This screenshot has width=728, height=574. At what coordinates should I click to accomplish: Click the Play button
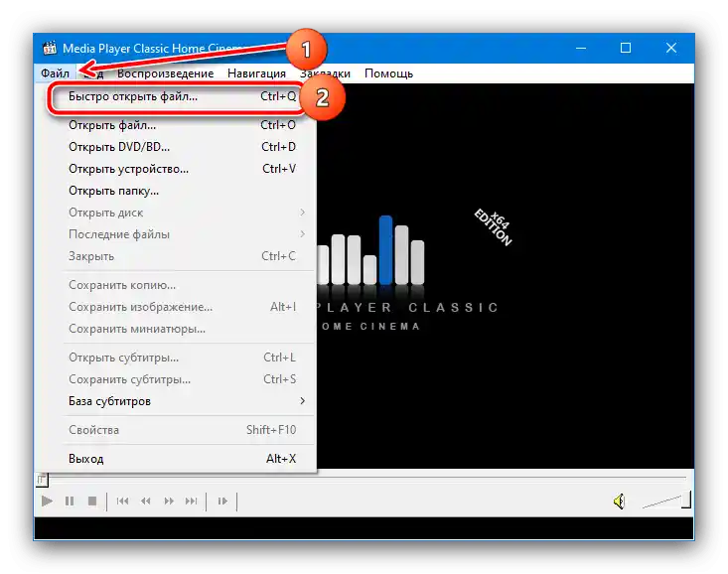pyautogui.click(x=47, y=502)
